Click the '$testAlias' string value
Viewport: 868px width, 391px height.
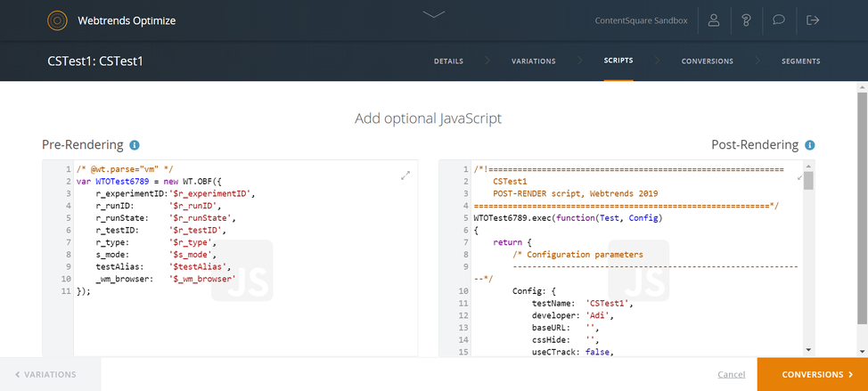200,266
